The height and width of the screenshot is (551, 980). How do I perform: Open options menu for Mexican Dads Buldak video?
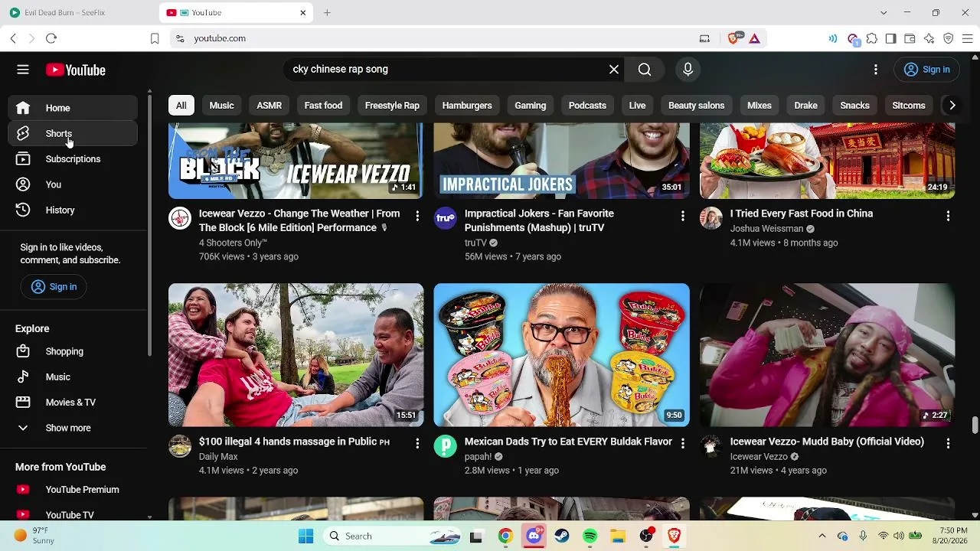click(683, 443)
